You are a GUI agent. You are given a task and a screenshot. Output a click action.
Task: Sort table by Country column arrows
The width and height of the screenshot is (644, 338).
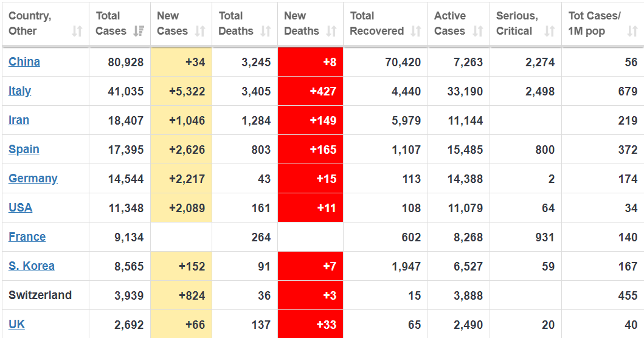click(x=77, y=31)
